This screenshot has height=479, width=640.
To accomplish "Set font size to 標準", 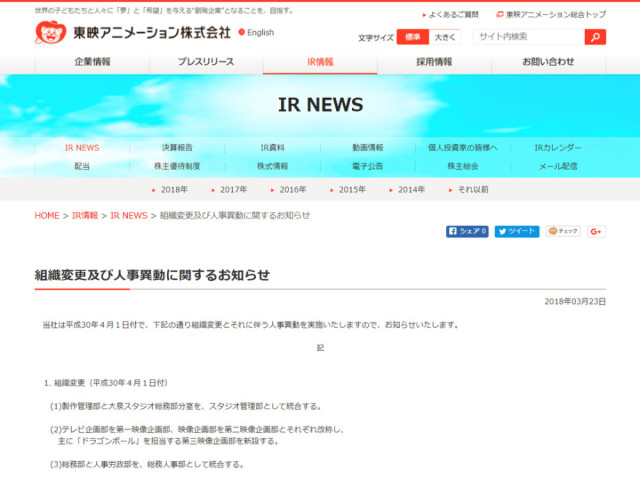I will [x=413, y=37].
